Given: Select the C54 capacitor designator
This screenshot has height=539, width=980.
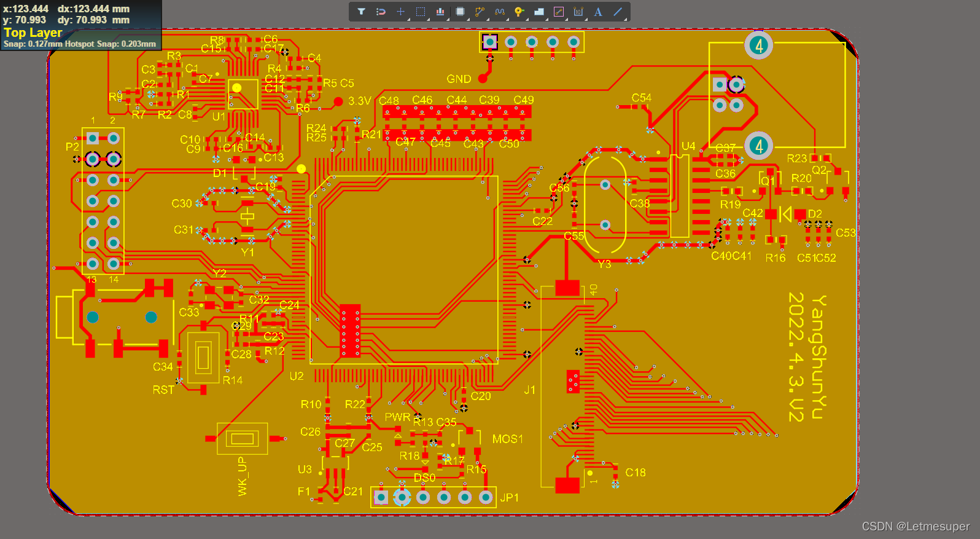Looking at the screenshot, I should [642, 98].
